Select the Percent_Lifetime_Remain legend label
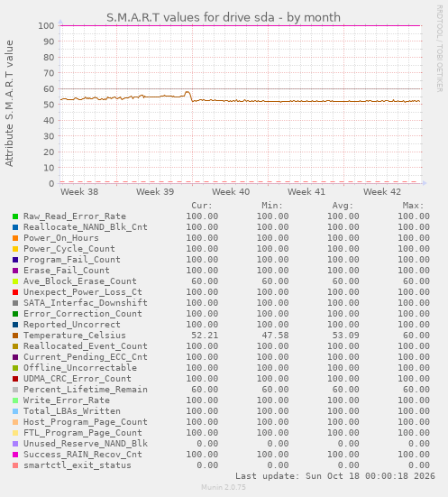448x497 pixels. (86, 390)
